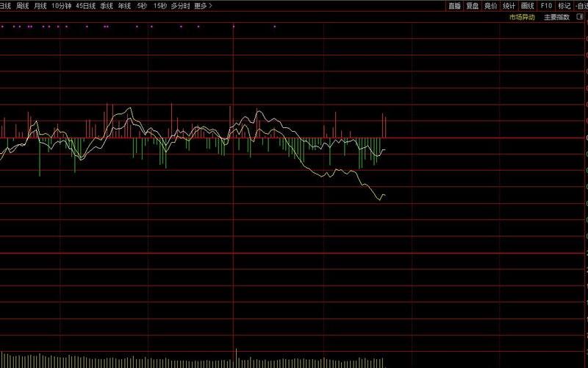The width and height of the screenshot is (588, 368).
Task: Switch to the 周线 weekly chart
Action: pos(23,5)
